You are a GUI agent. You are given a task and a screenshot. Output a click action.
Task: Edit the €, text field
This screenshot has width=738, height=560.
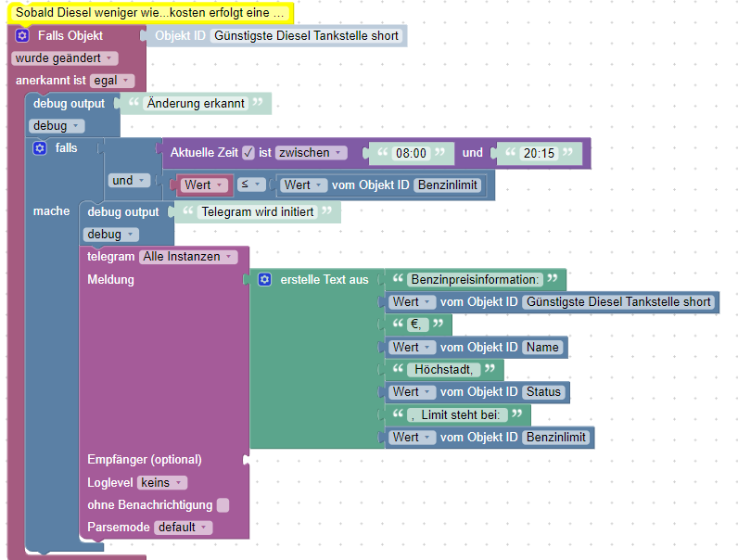point(417,325)
